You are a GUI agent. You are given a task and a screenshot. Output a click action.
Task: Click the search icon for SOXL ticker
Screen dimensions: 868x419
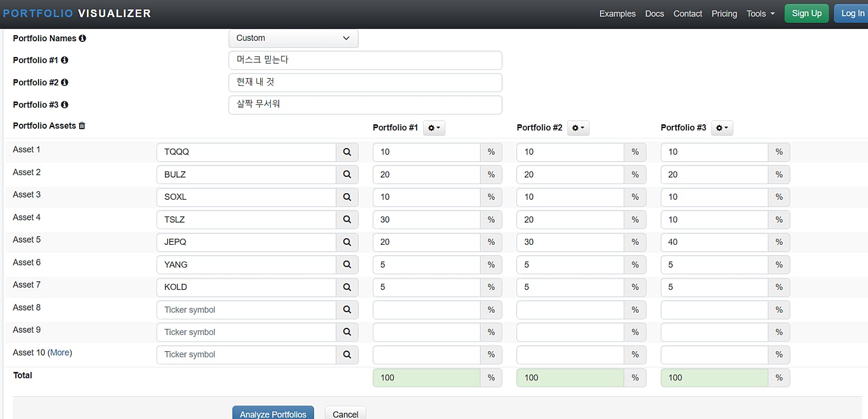pos(347,197)
